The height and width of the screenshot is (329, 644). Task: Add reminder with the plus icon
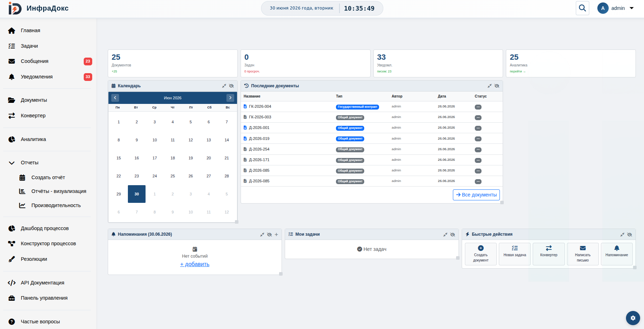276,234
